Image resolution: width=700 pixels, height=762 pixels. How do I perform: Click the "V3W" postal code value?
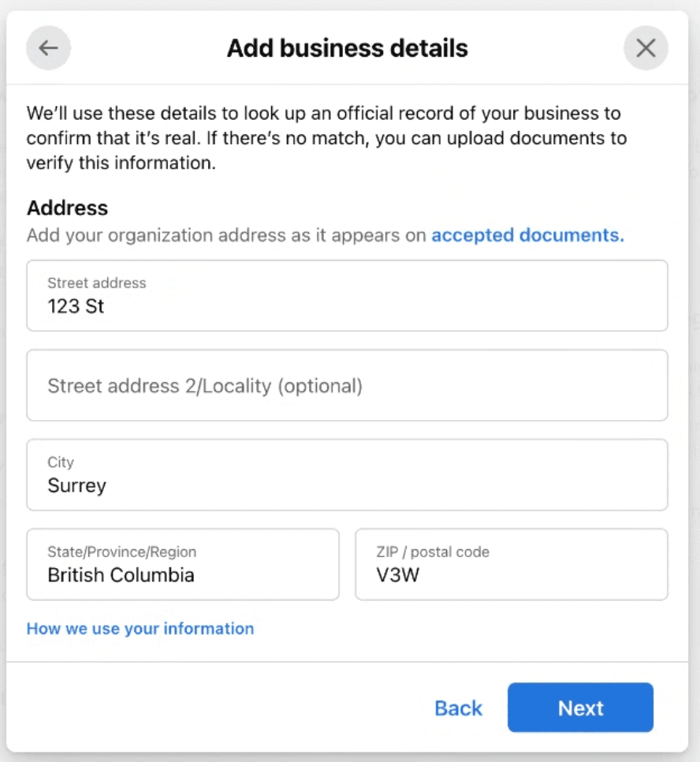398,574
